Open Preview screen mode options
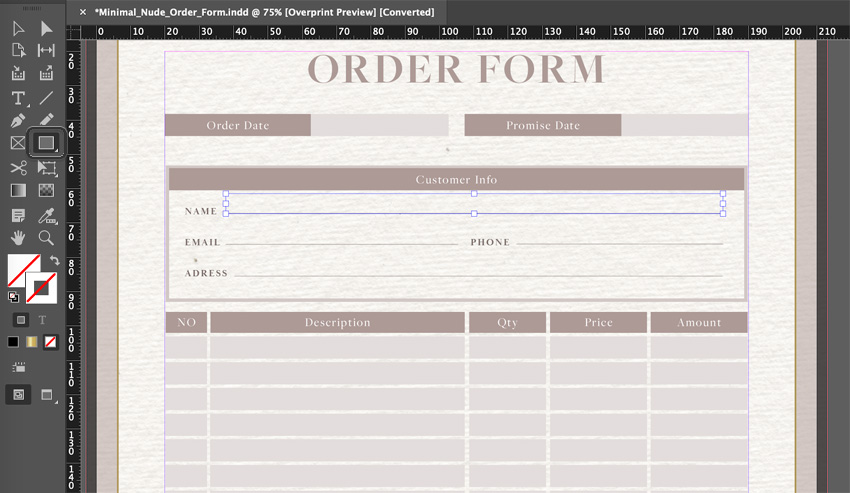 pyautogui.click(x=47, y=395)
